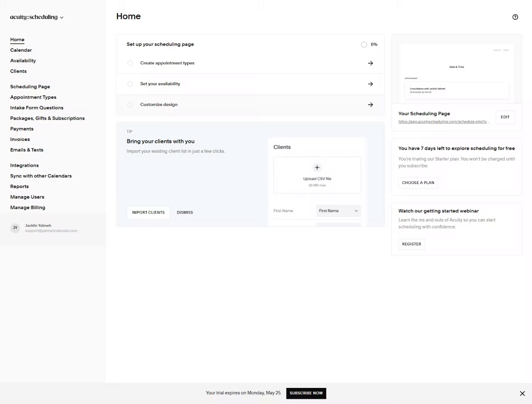Dismiss the client import tip
The height and width of the screenshot is (404, 532).
(x=185, y=212)
